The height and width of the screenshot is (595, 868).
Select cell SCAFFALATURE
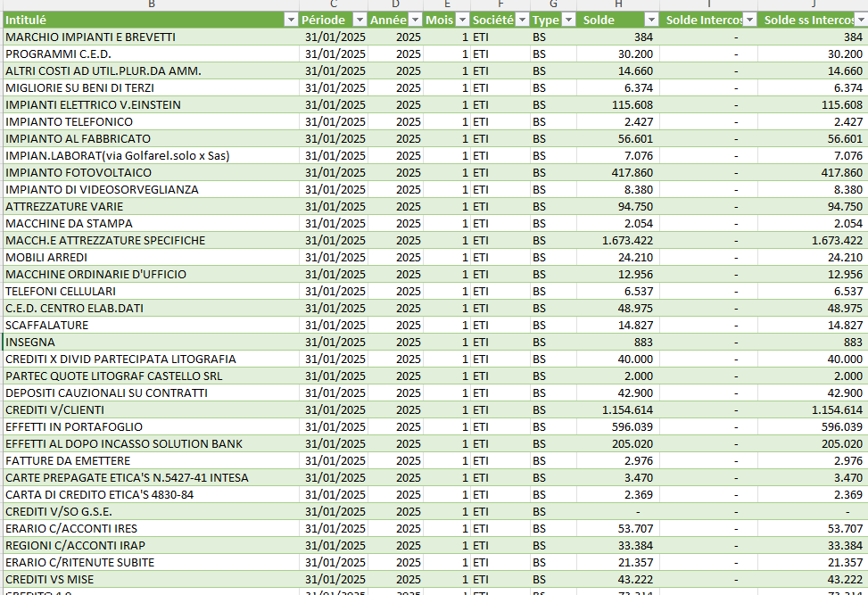tap(151, 326)
